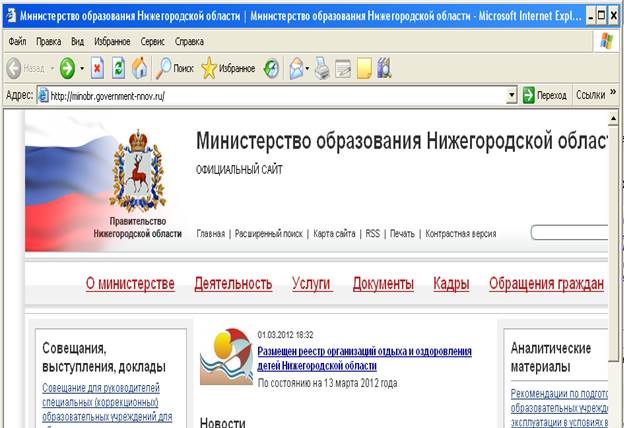The height and width of the screenshot is (428, 624).
Task: Open the Рекомендации по подготовке link
Action: pyautogui.click(x=559, y=408)
